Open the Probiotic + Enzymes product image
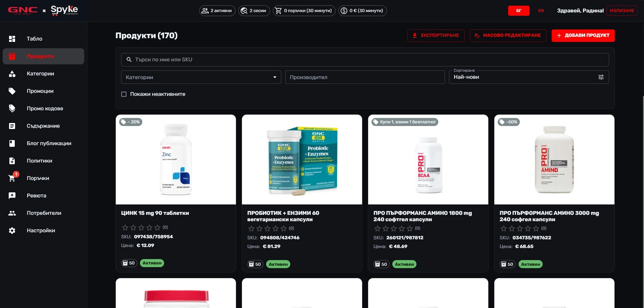 coord(302,160)
